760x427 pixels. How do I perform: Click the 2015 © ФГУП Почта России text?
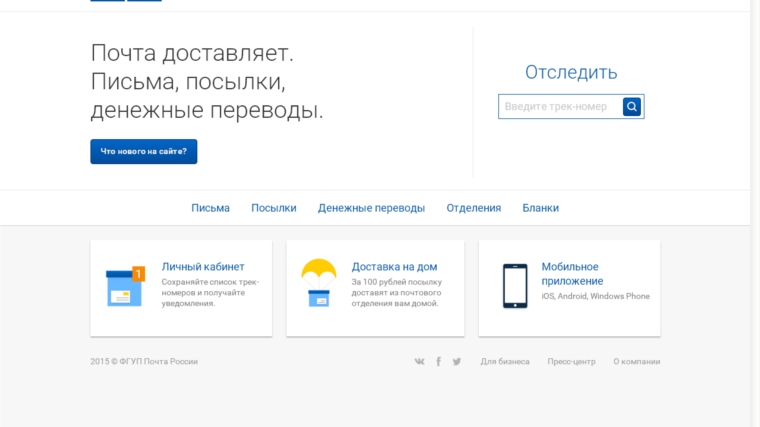click(144, 362)
